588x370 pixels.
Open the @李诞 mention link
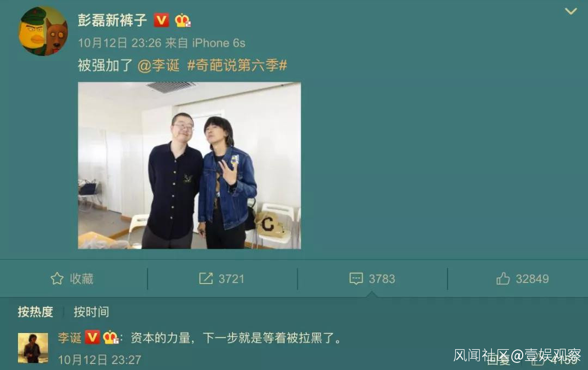(x=158, y=66)
